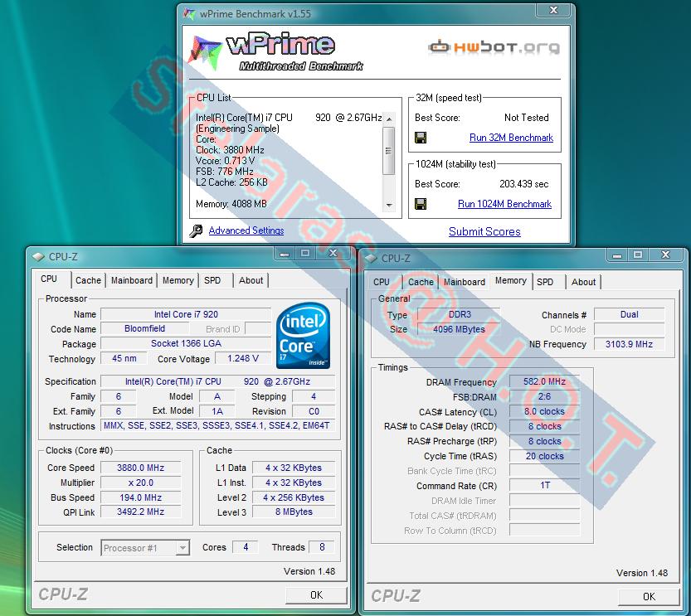This screenshot has height=616, width=691.
Task: Click Threads value '8'
Action: coord(322,547)
